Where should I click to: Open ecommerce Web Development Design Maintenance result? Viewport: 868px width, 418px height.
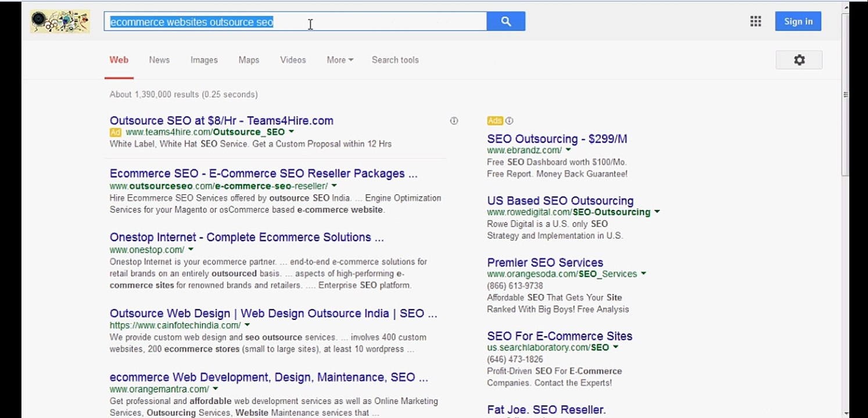[269, 377]
